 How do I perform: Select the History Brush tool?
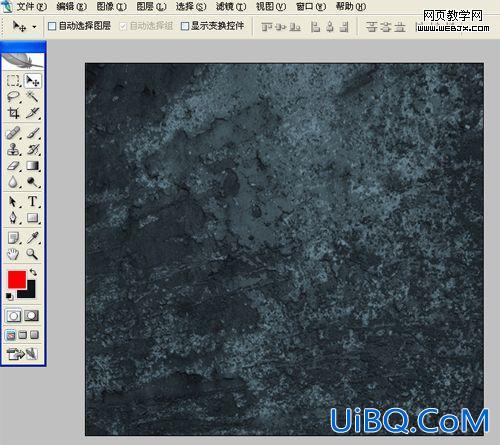pos(33,149)
